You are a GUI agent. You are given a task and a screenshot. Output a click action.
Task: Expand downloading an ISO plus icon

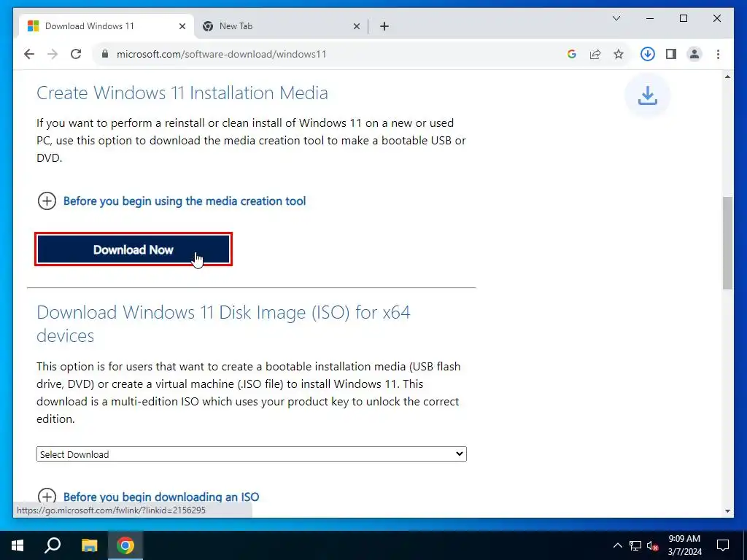pyautogui.click(x=47, y=497)
